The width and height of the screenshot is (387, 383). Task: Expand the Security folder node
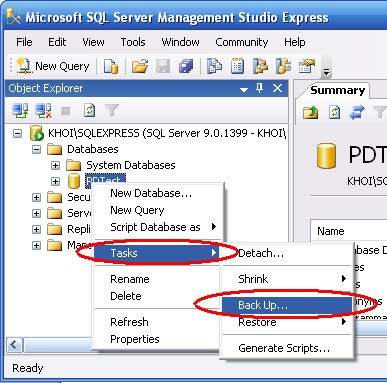36,198
